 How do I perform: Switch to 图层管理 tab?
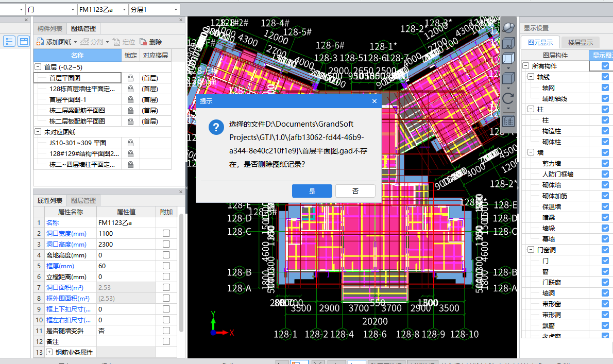[x=83, y=200]
